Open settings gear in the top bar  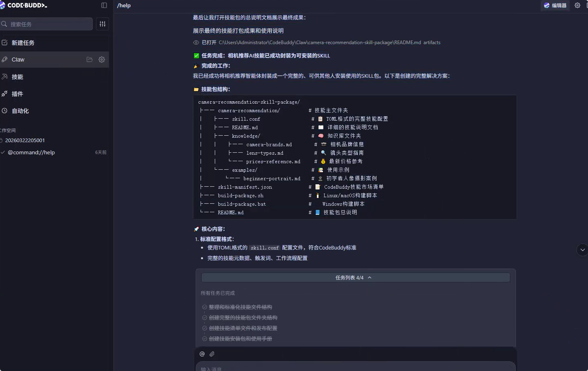577,5
